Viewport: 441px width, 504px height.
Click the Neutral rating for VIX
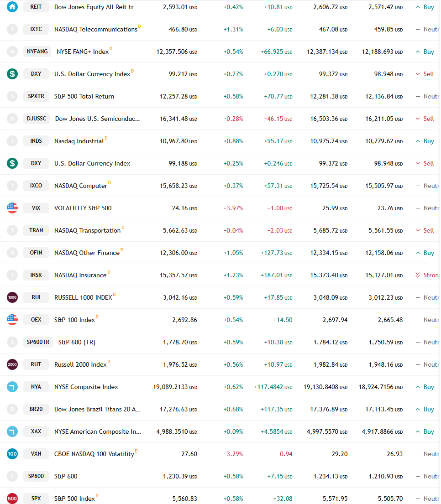pos(428,208)
